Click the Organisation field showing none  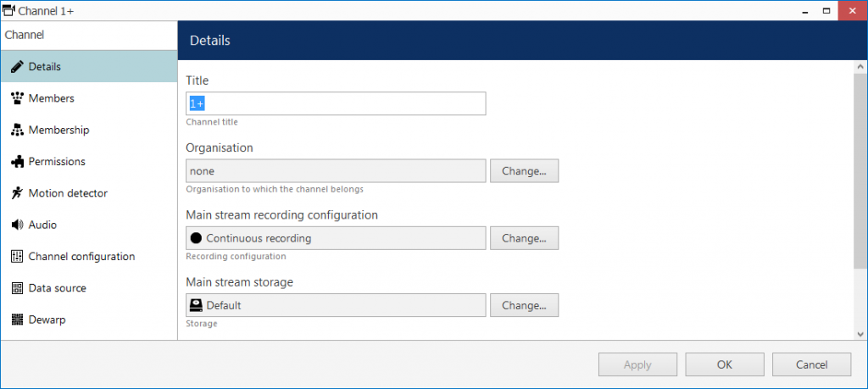tap(336, 171)
